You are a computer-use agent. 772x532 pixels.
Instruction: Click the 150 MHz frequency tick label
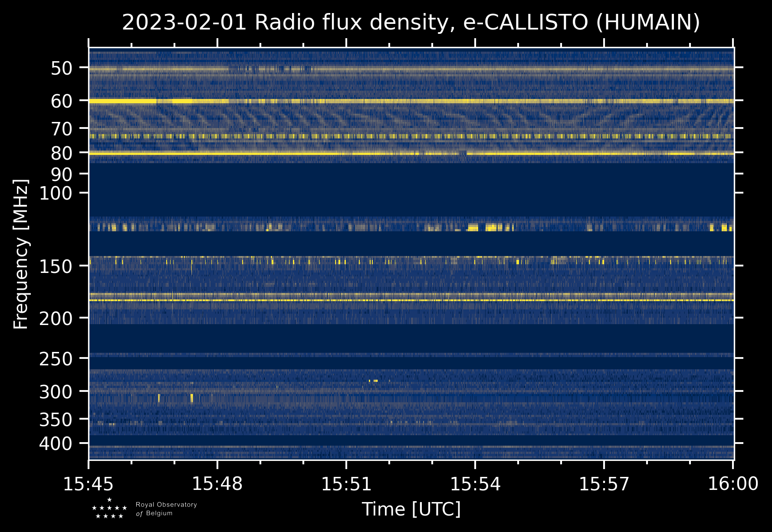pyautogui.click(x=56, y=266)
